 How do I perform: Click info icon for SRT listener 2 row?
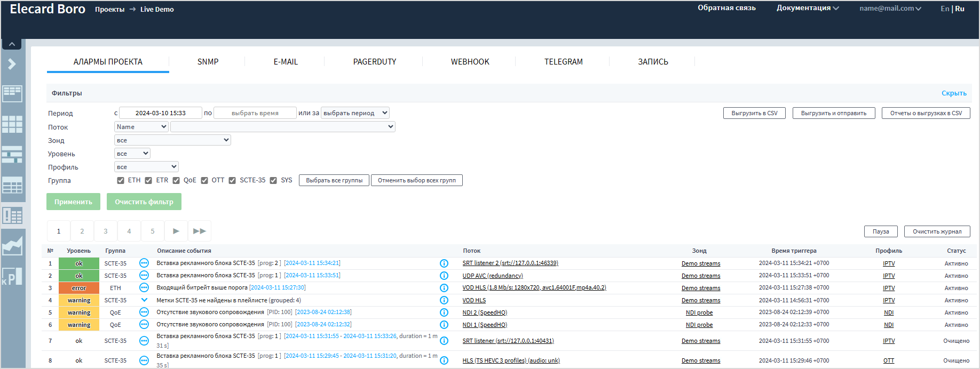(x=444, y=263)
